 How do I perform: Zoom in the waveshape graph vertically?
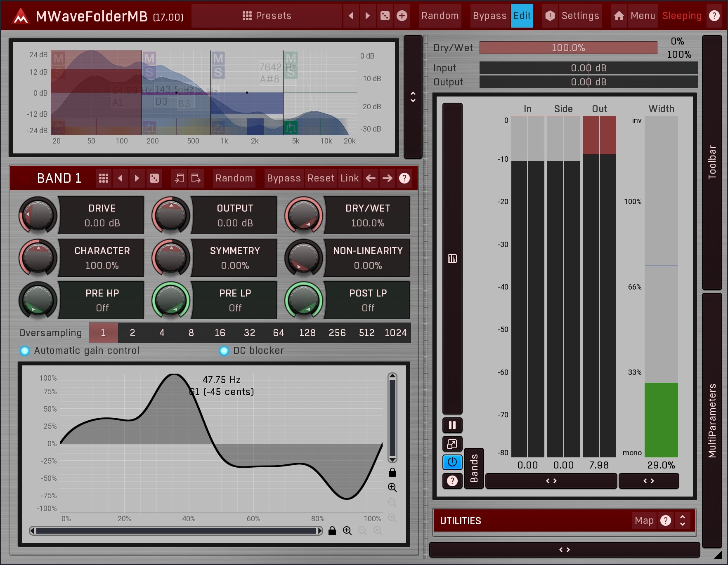point(392,487)
